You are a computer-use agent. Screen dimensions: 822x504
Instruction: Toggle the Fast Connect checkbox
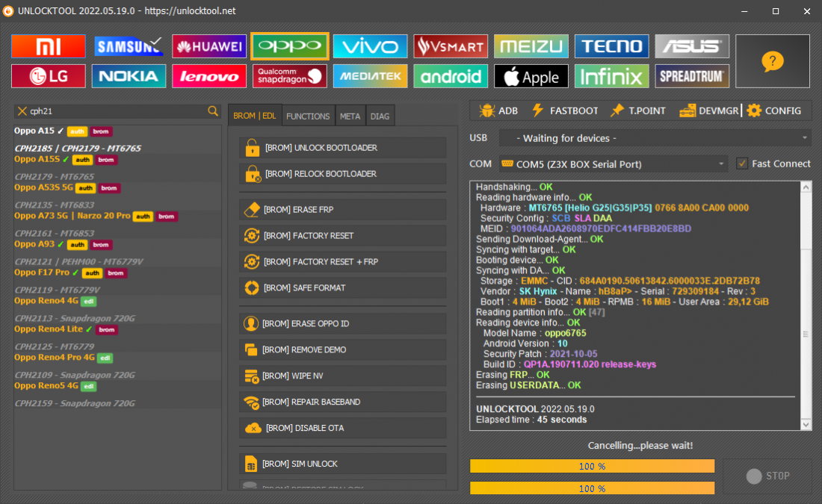742,164
